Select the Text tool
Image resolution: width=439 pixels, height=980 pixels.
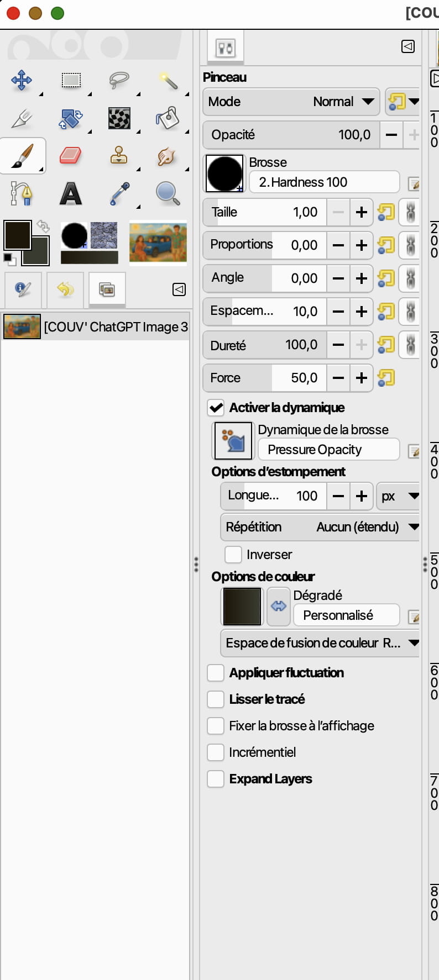pyautogui.click(x=71, y=193)
